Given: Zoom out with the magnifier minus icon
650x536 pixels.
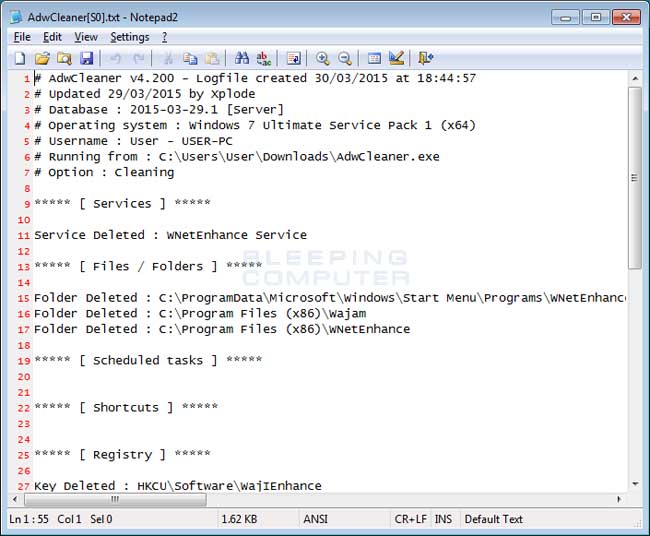Looking at the screenshot, I should (344, 59).
